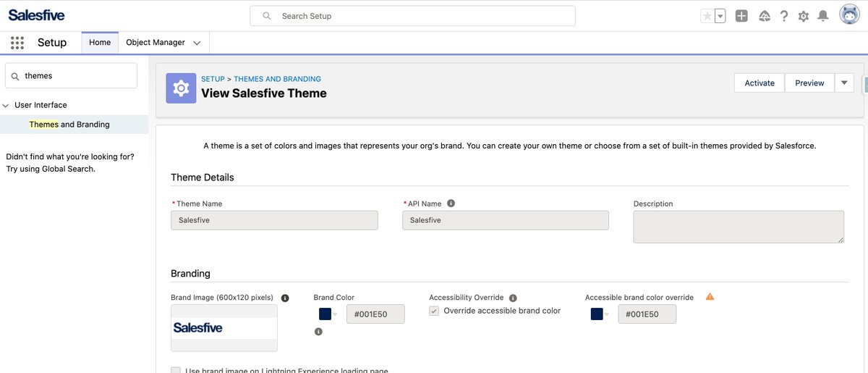The width and height of the screenshot is (868, 373).
Task: Click the SETUP breadcrumb link
Action: pyautogui.click(x=213, y=79)
